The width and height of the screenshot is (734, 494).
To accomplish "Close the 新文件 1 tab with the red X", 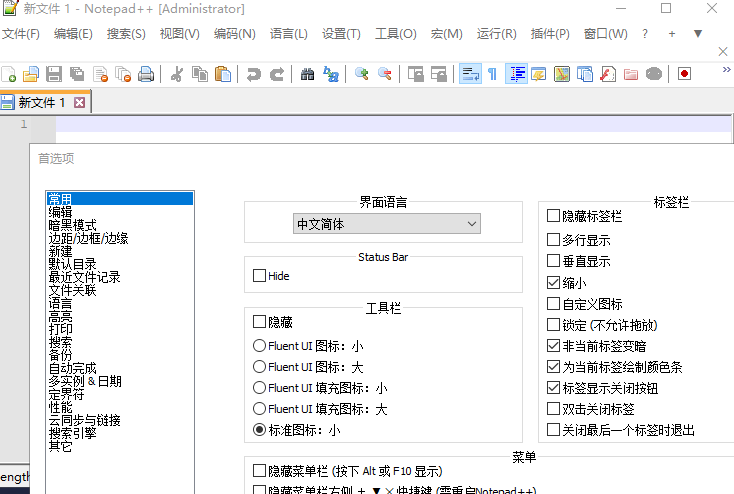I will (x=80, y=102).
